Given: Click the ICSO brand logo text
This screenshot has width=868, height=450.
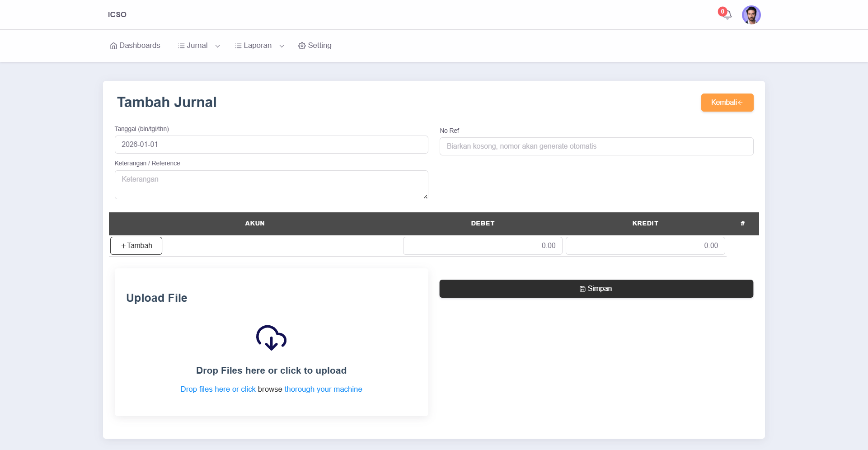Looking at the screenshot, I should click(117, 14).
